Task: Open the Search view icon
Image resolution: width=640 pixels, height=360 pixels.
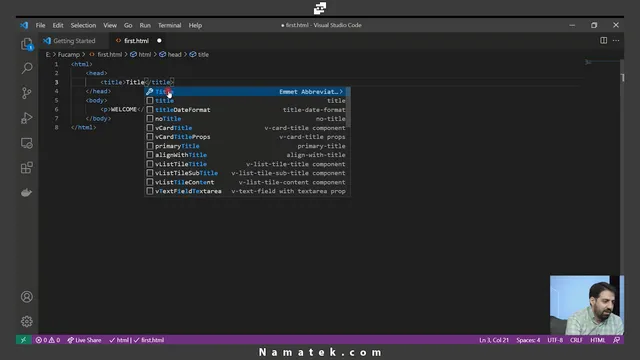Action: click(27, 68)
